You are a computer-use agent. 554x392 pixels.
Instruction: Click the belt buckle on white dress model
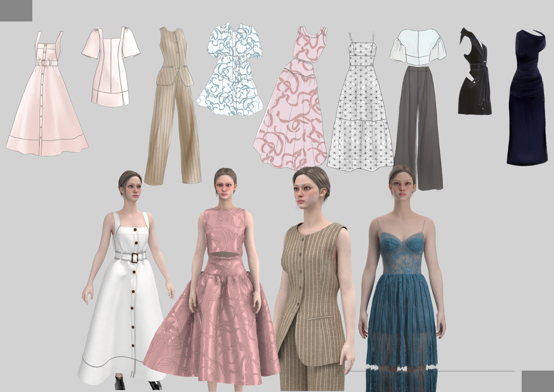[x=135, y=258]
